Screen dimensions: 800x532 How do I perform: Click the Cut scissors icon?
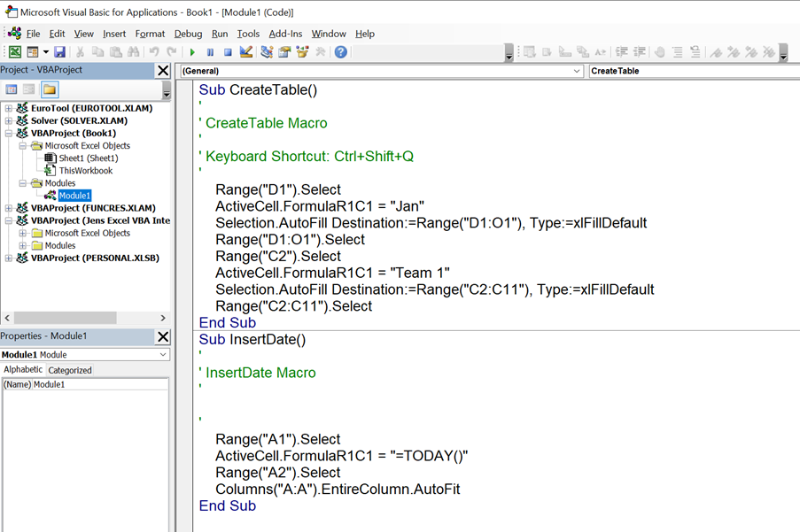[x=80, y=51]
